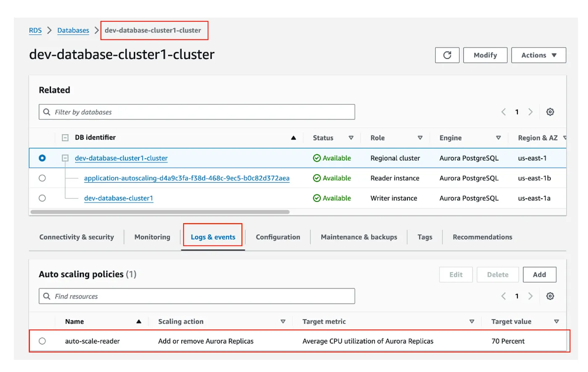Open Target value column sort dropdown
The height and width of the screenshot is (372, 588).
pos(556,322)
